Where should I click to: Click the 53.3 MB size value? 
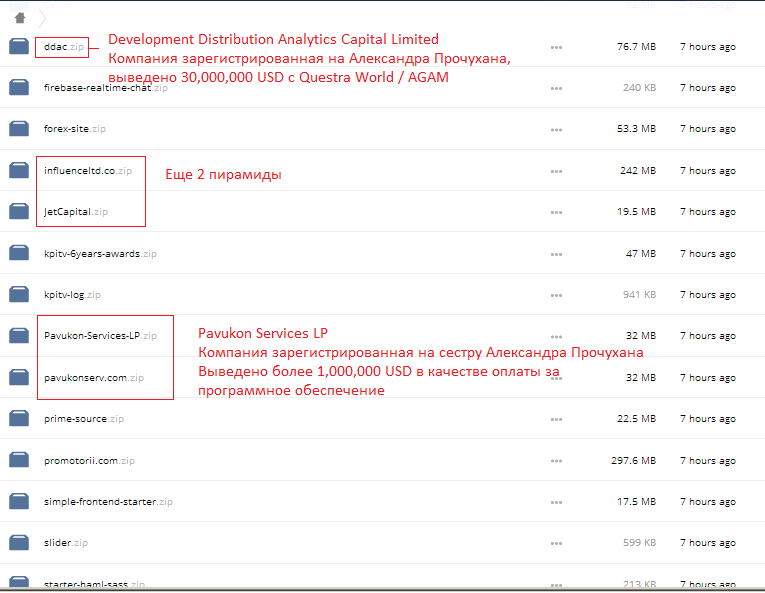pos(636,129)
